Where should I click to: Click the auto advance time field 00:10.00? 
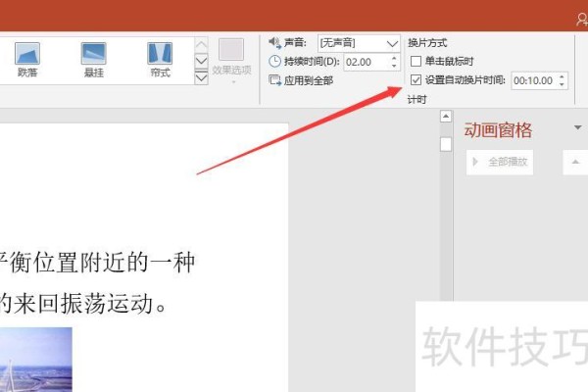[534, 80]
